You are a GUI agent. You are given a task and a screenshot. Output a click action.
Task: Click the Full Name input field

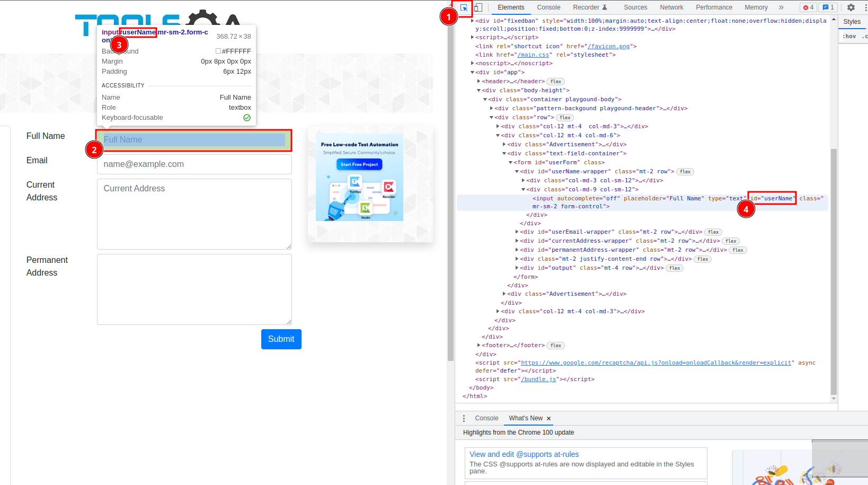pyautogui.click(x=194, y=140)
